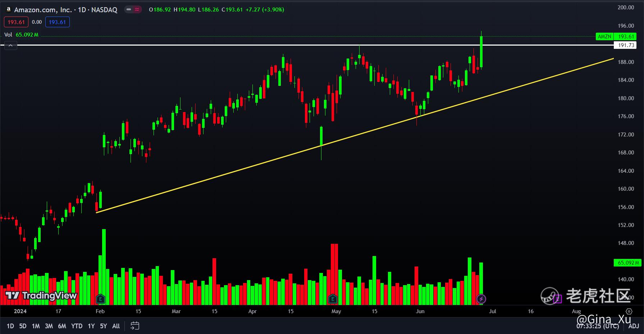Show the 5Y time range
This screenshot has width=644, height=334.
pyautogui.click(x=104, y=326)
